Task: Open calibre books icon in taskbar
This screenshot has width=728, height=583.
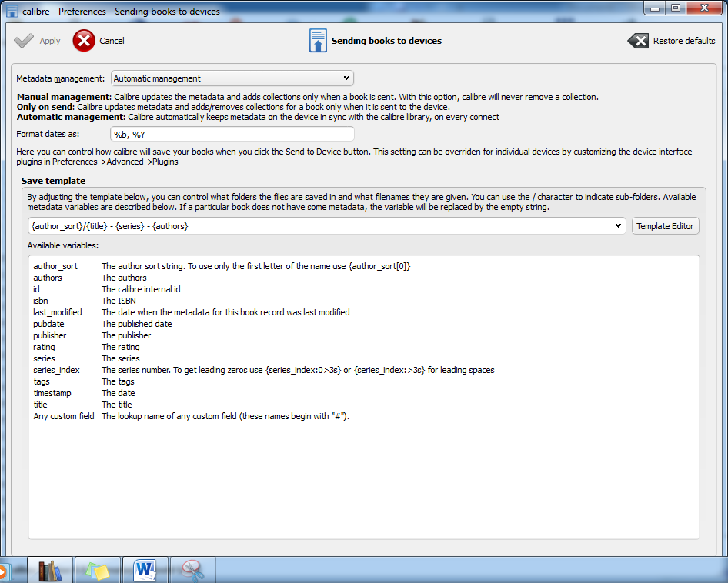Action: coord(50,571)
